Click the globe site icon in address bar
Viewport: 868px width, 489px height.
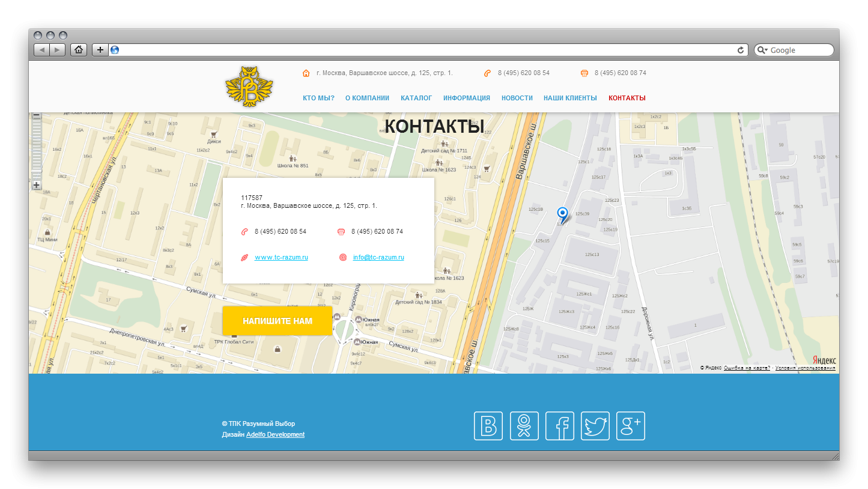tap(115, 50)
